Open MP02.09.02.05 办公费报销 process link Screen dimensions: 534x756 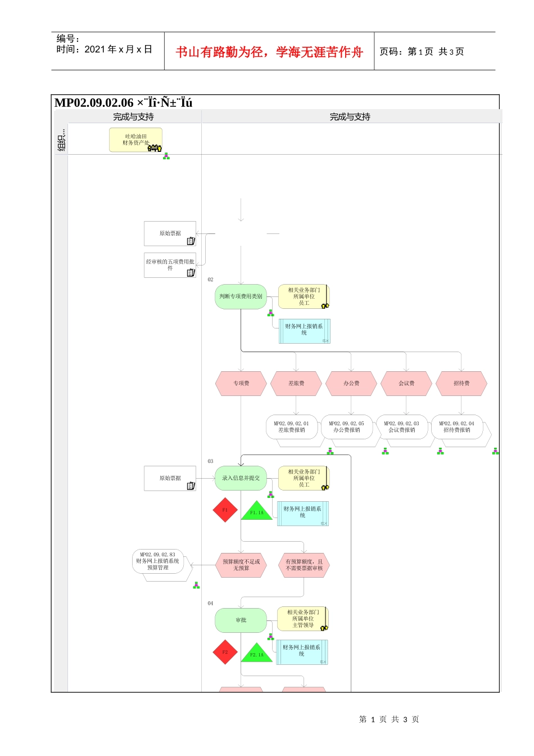pyautogui.click(x=347, y=427)
